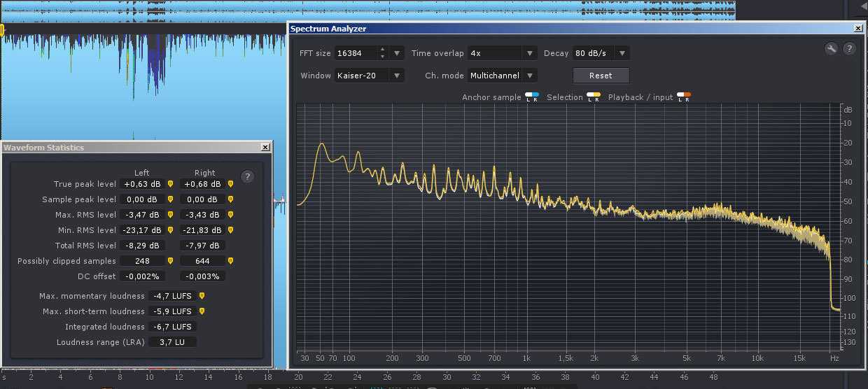Increase FFT size with stepper up arrow

point(382,50)
